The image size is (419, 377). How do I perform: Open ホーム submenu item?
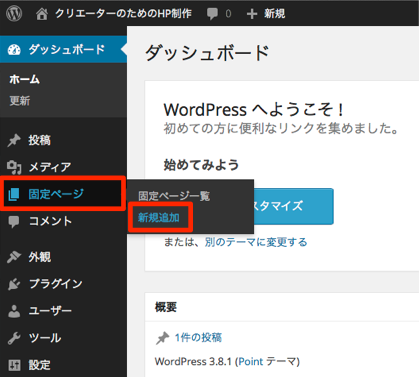click(x=25, y=79)
